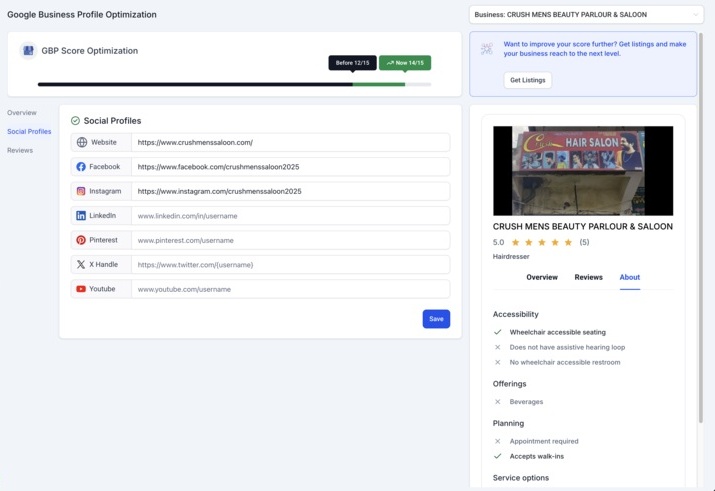This screenshot has width=715, height=491.
Task: Click the GBP Score Optimization store icon
Action: 28,51
